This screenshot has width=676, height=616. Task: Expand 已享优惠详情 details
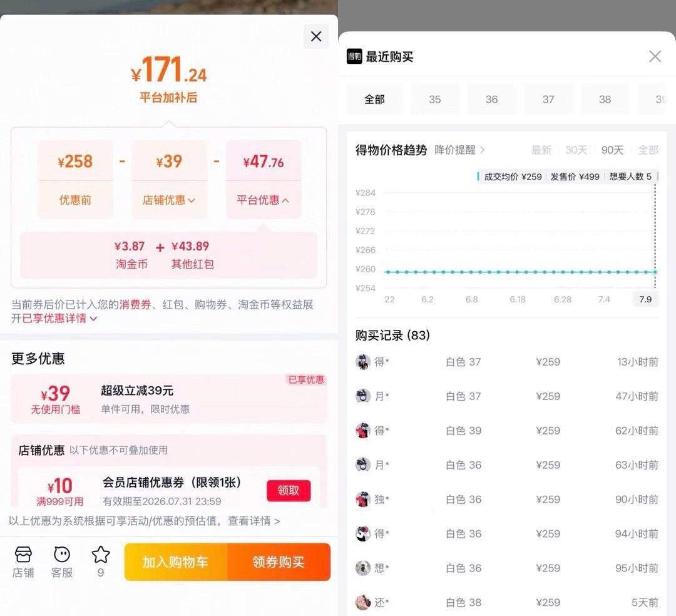59,319
